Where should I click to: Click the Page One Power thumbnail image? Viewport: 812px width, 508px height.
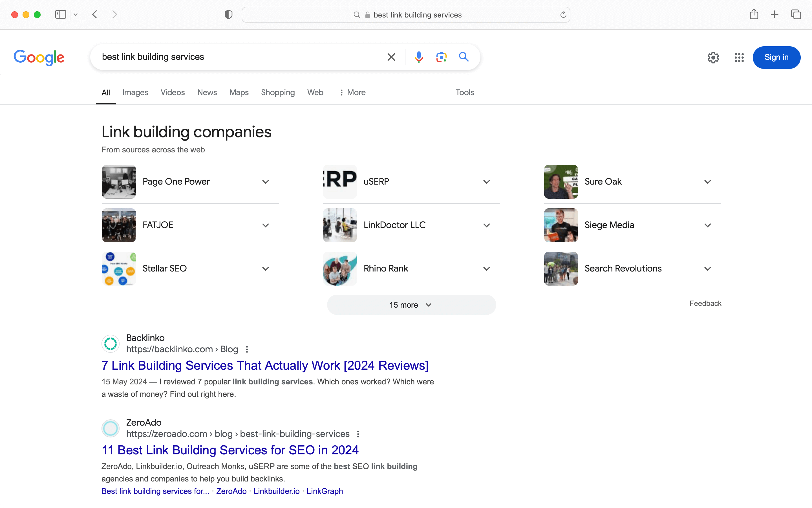point(119,182)
